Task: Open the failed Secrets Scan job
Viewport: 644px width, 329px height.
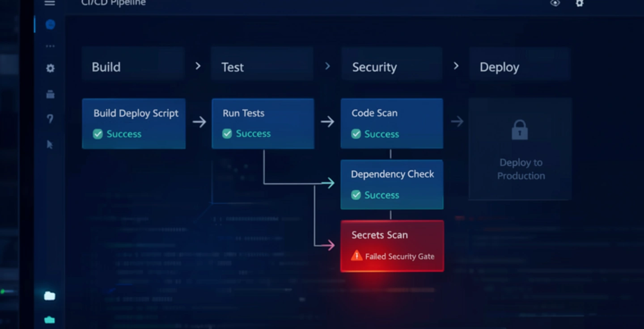Action: pos(392,246)
